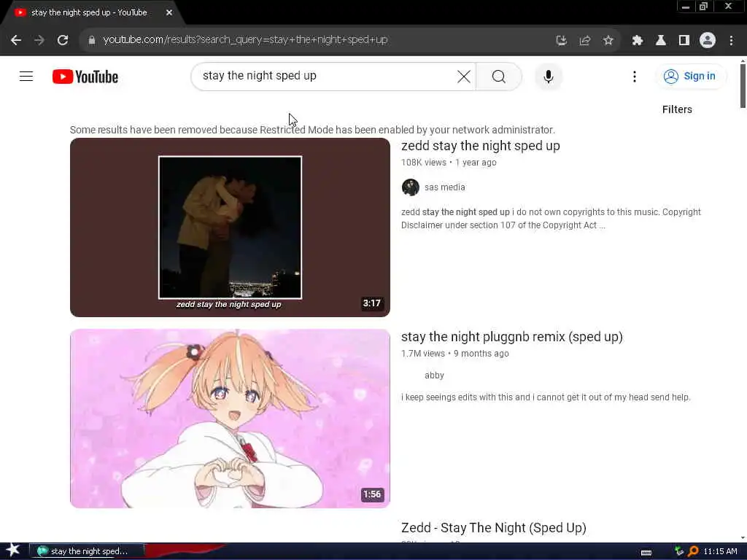This screenshot has height=560, width=747.
Task: Click the magnifier search button
Action: click(499, 76)
